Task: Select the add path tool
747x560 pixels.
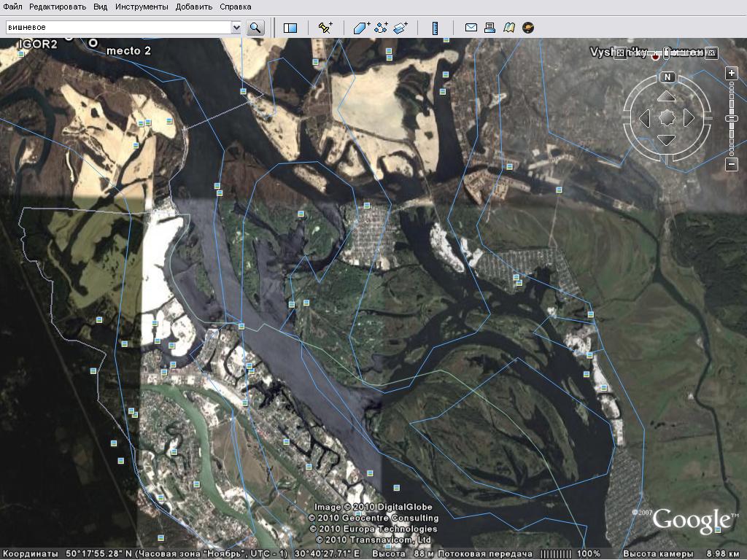Action: [x=381, y=28]
